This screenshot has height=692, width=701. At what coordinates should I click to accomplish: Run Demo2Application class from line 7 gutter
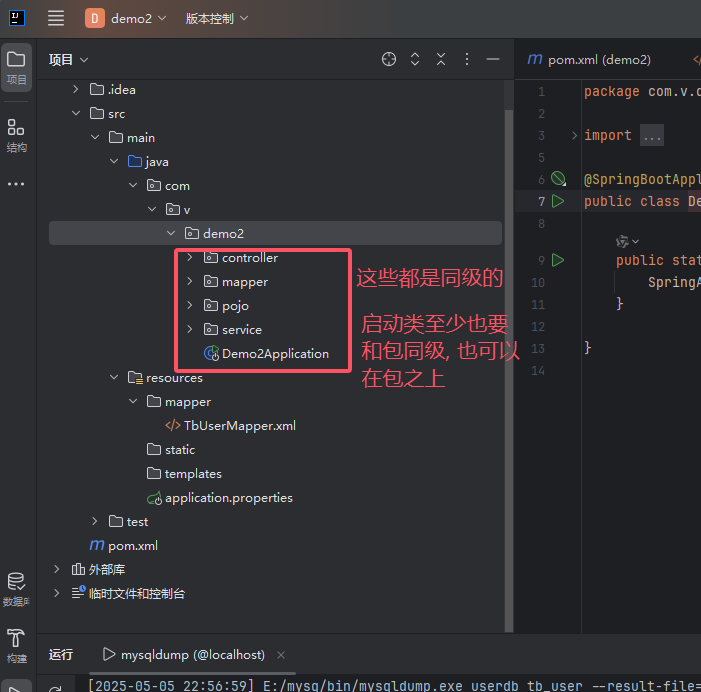click(x=557, y=201)
